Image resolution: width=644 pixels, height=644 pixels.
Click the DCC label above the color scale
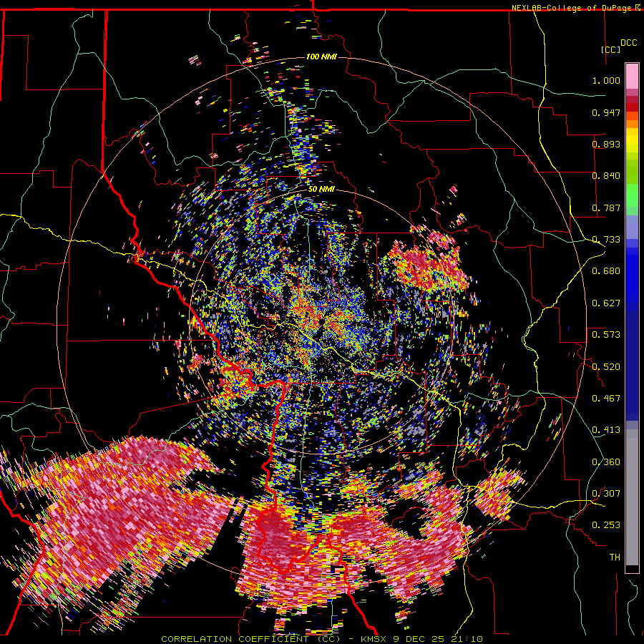[628, 43]
